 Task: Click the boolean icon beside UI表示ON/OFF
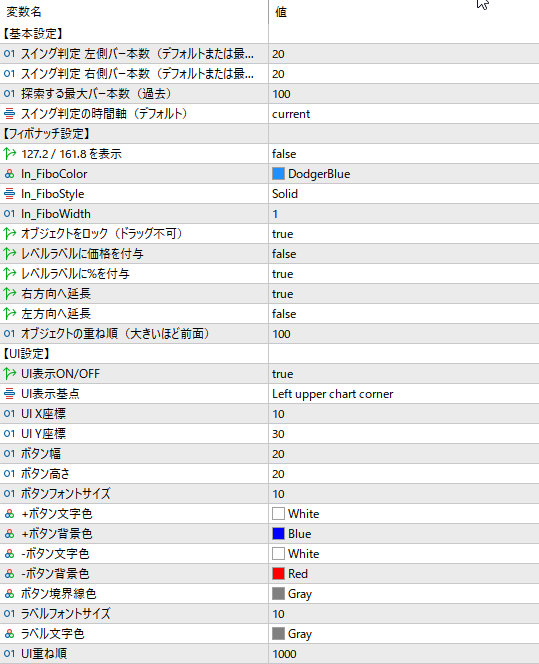point(9,374)
